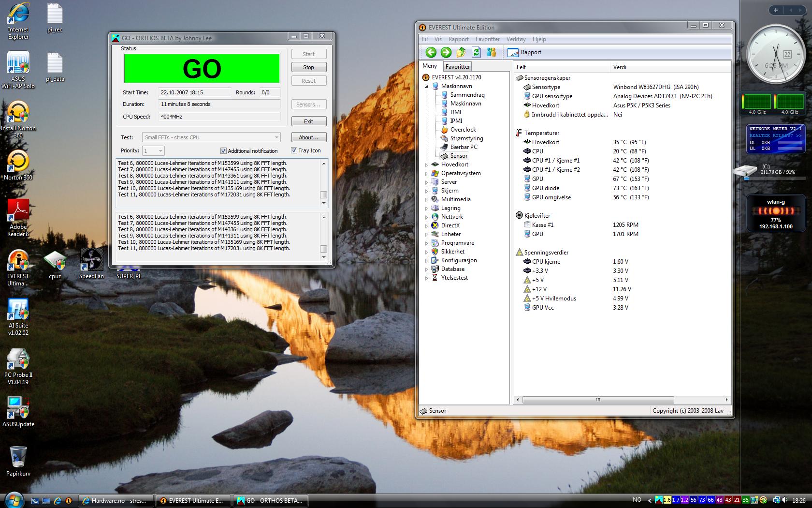Viewport: 812px width, 508px height.
Task: Open the Internet Explorer desktop icon
Action: pos(18,21)
